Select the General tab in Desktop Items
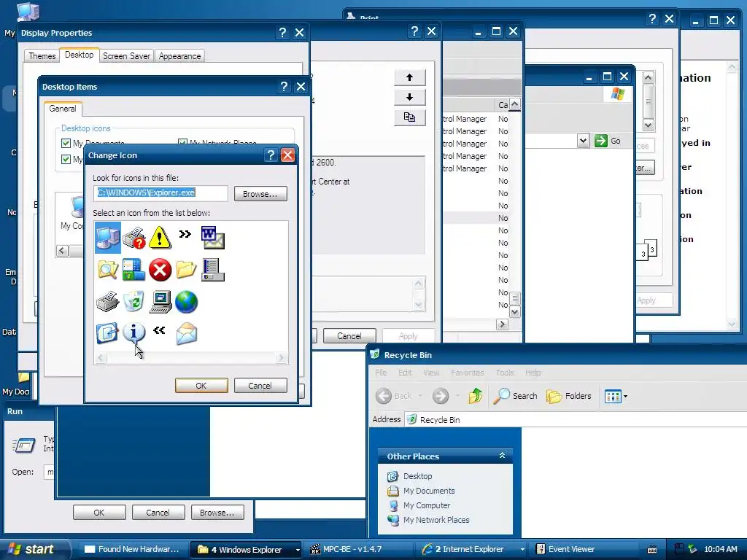Screen dimensions: 747x560 click(x=63, y=109)
